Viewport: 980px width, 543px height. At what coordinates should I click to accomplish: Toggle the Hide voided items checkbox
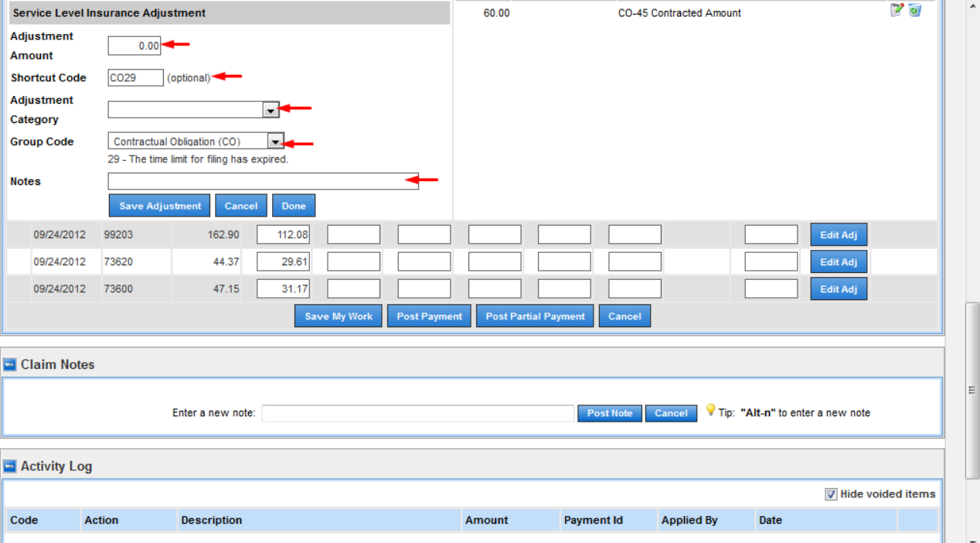pyautogui.click(x=831, y=494)
